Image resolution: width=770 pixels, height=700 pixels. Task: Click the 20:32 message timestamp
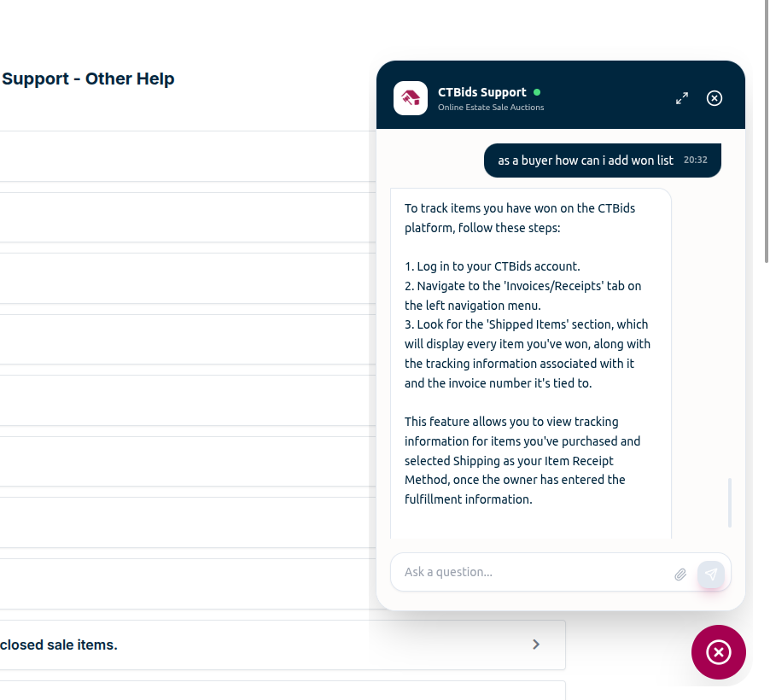696,160
